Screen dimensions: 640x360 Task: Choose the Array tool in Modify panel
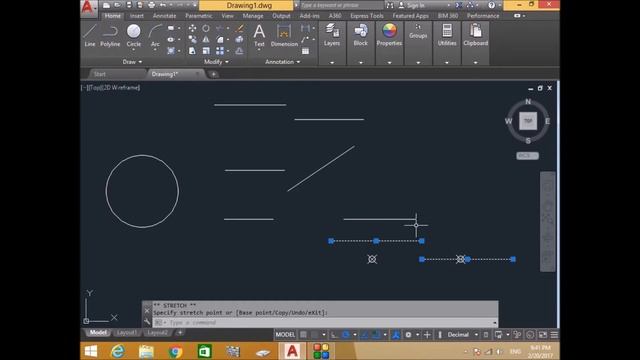coord(220,51)
